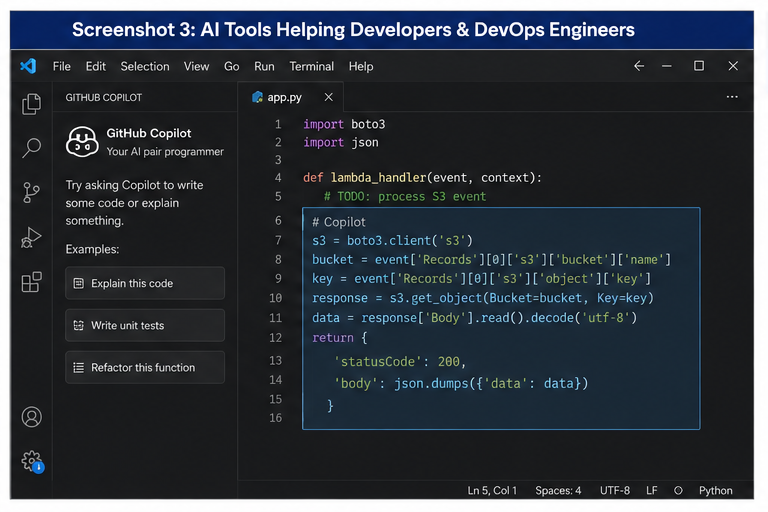Click the 'import boto3' line

tap(344, 124)
